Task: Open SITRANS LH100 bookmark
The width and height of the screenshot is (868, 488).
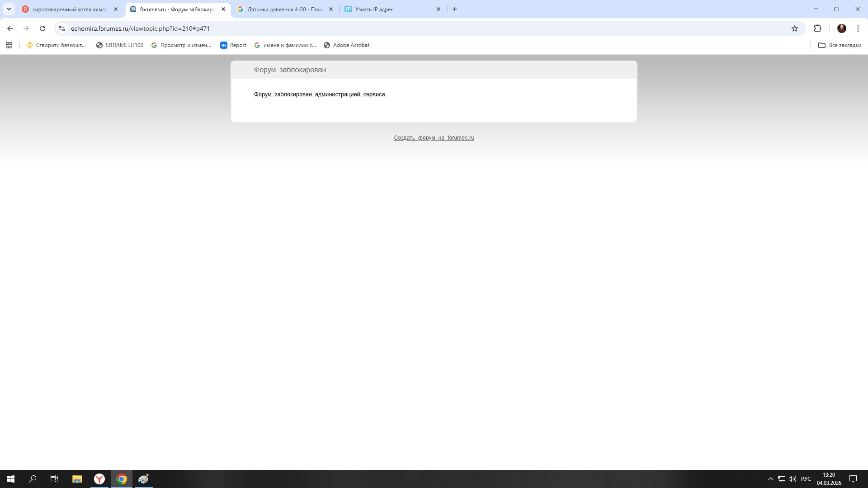Action: 120,45
